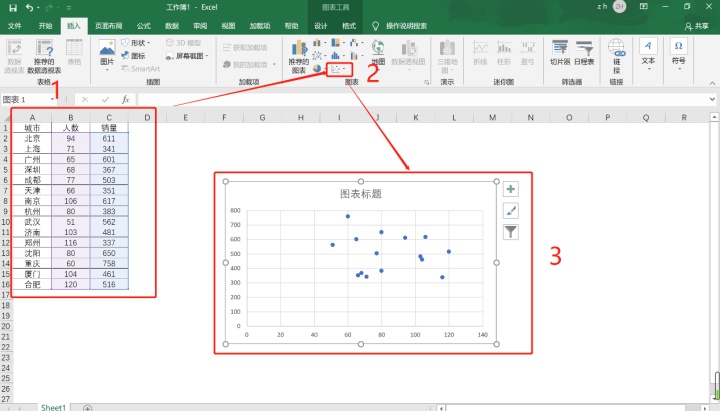Open the hierarchy chart dropdown
Screen dimensions: 720x411
338,43
